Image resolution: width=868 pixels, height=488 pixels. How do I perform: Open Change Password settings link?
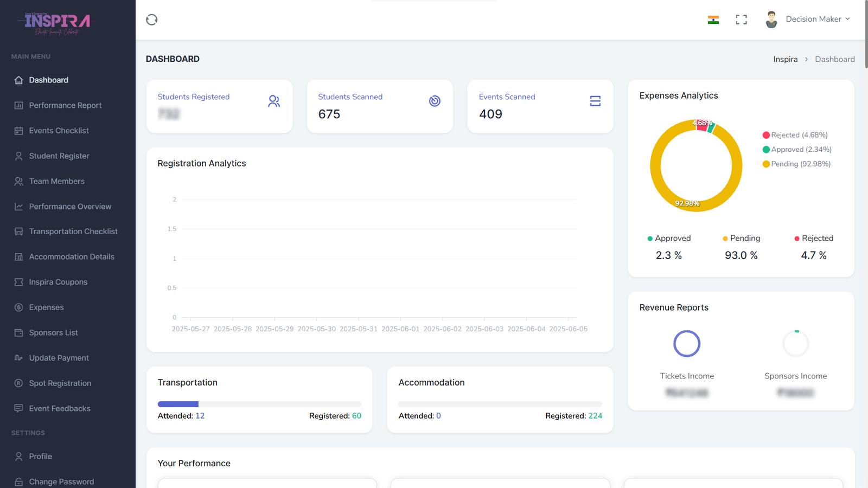[x=61, y=481]
